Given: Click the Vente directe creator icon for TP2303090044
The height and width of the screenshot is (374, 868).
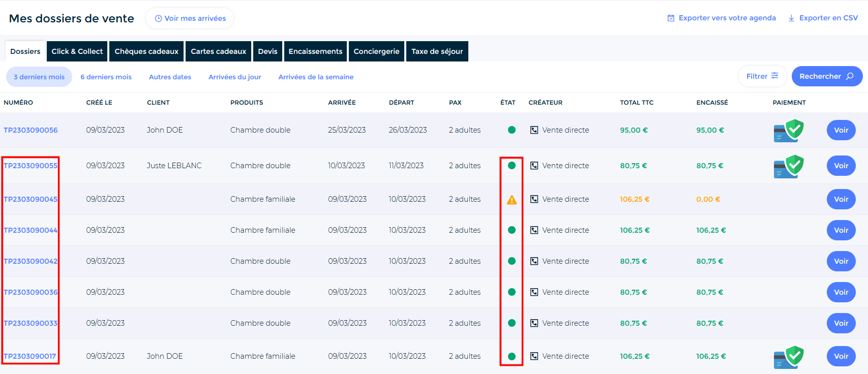Looking at the screenshot, I should click(x=534, y=230).
